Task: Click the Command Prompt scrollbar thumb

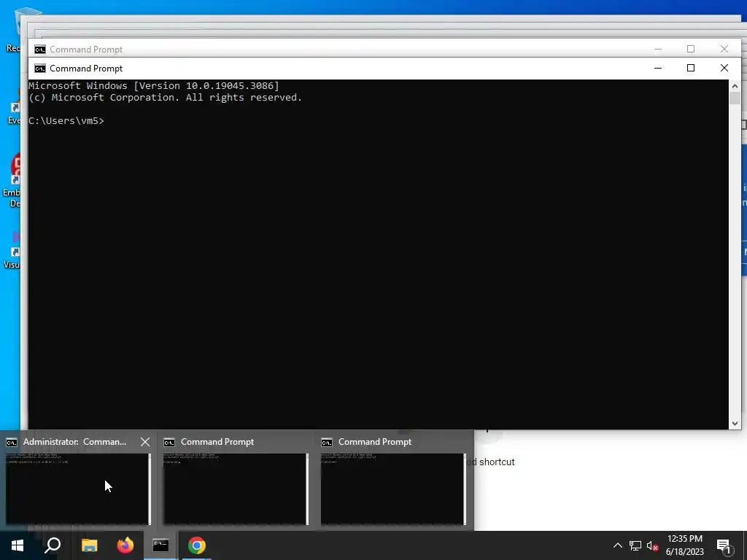Action: point(735,98)
